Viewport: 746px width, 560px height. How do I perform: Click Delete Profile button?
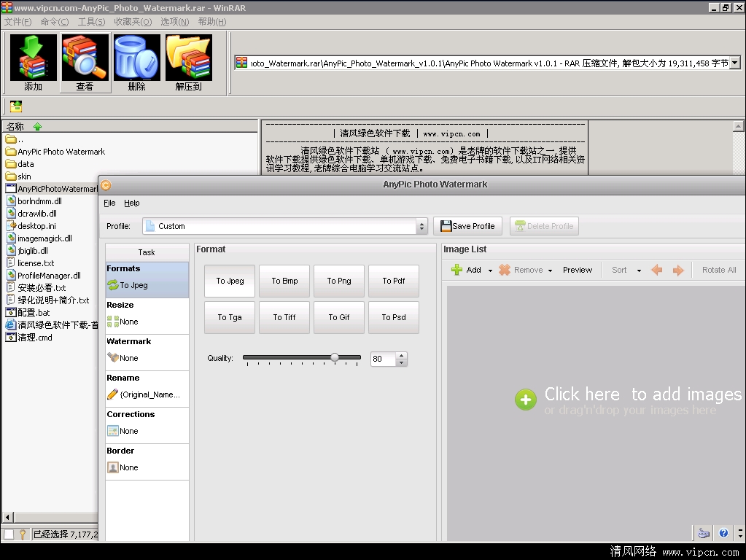[x=544, y=226]
